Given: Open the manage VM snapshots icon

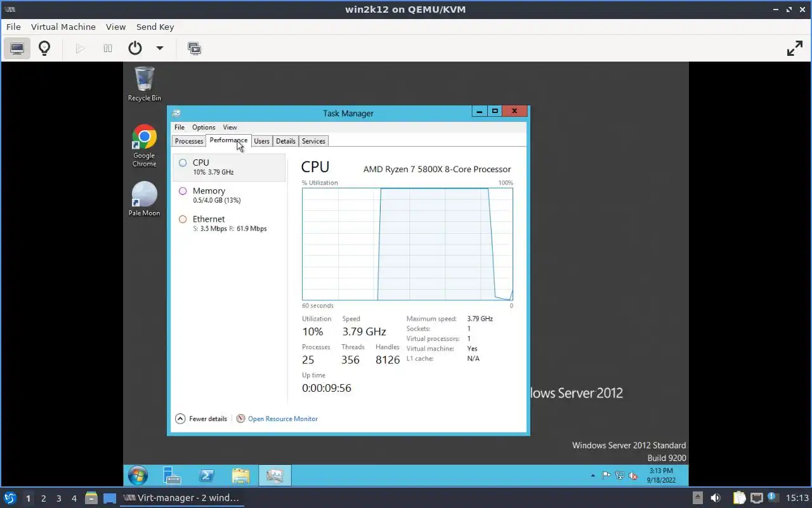Looking at the screenshot, I should pyautogui.click(x=194, y=48).
